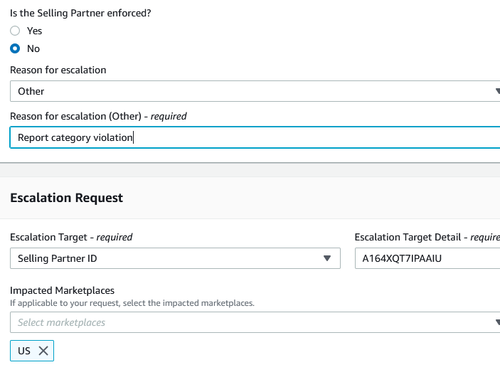Screen dimensions: 500x365
Task: Click the 'Reason for escalation (Other)' label
Action: [98, 116]
